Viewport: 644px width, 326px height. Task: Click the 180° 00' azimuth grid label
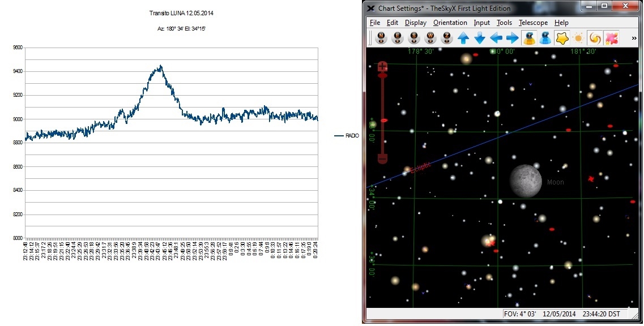(502, 52)
